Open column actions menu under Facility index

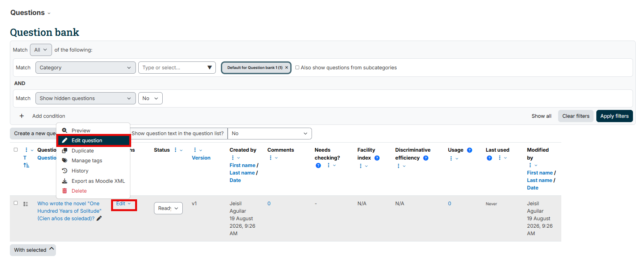[x=363, y=166]
